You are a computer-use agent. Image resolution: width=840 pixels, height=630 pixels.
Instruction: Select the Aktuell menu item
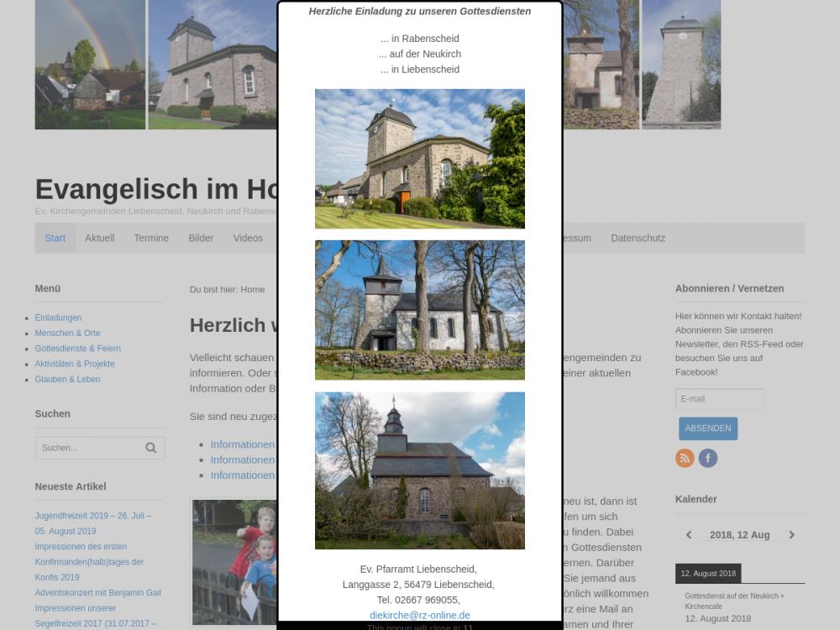coord(99,239)
